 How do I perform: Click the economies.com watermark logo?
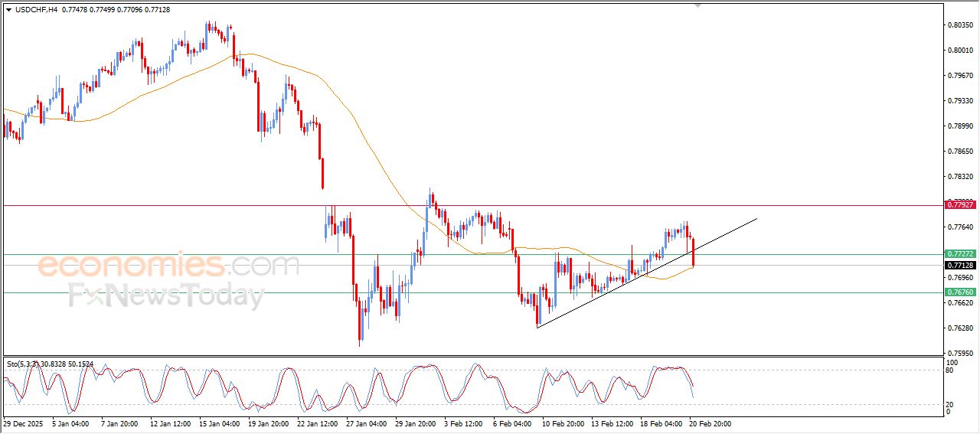[x=168, y=266]
